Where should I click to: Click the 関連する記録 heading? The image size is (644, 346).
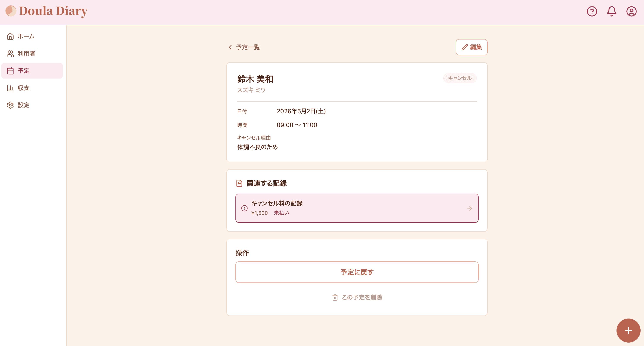coord(267,183)
